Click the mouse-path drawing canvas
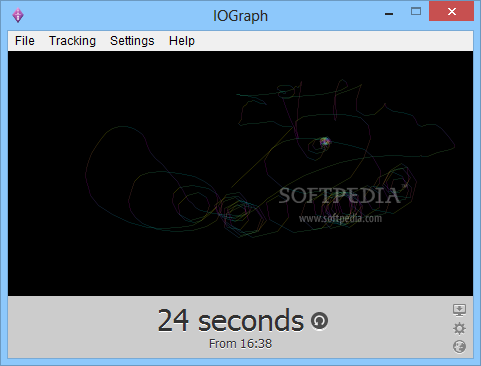 240,173
